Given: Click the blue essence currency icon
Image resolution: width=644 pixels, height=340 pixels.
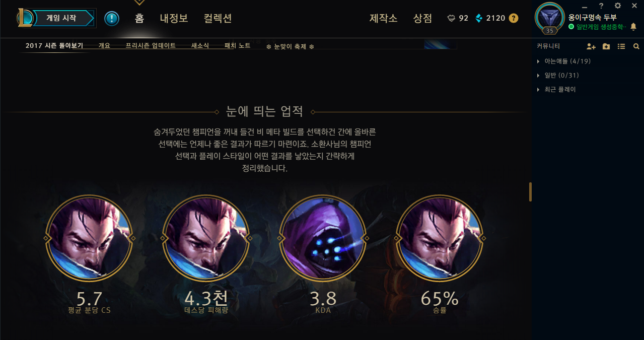Looking at the screenshot, I should coord(479,18).
